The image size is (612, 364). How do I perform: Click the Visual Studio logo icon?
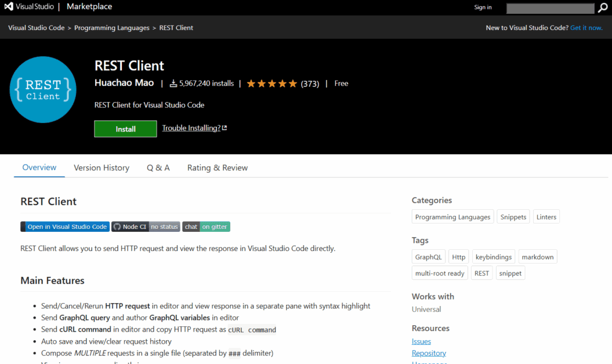pos(8,7)
